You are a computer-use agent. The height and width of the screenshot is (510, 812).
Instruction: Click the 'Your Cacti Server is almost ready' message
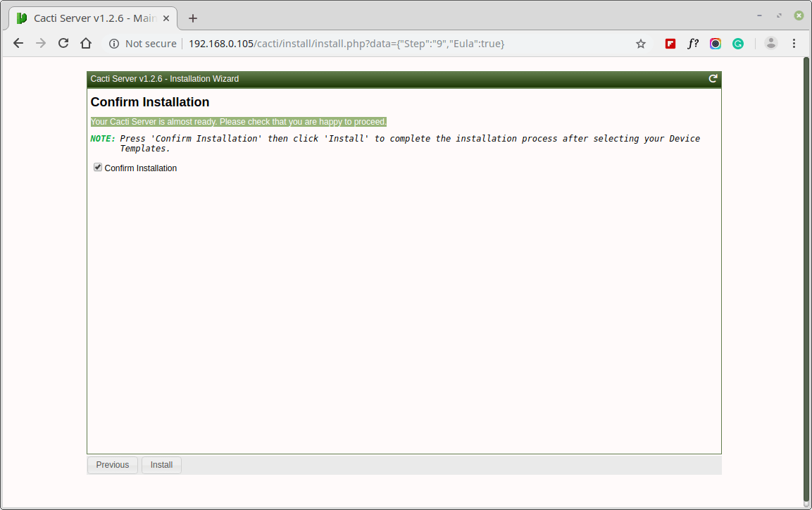238,122
